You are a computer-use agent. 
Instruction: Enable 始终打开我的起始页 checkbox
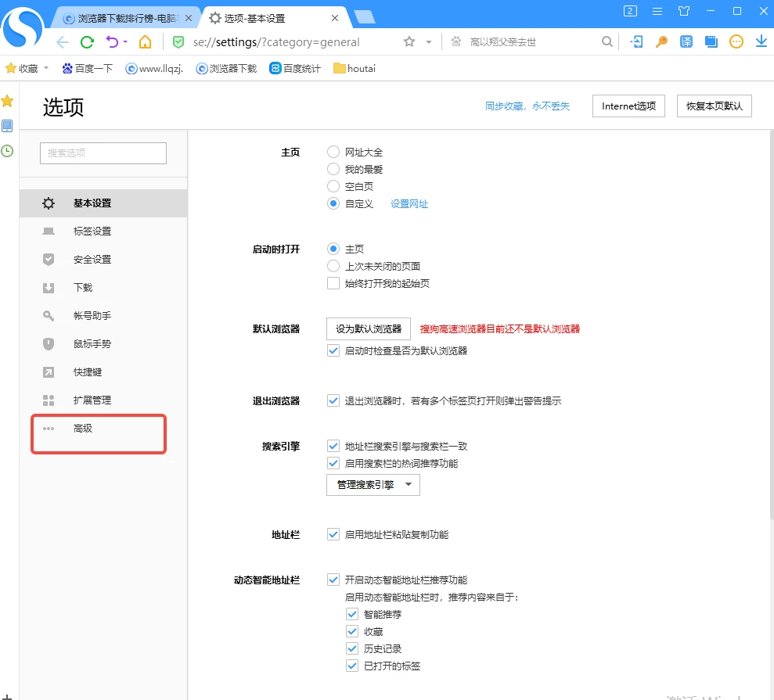(333, 284)
